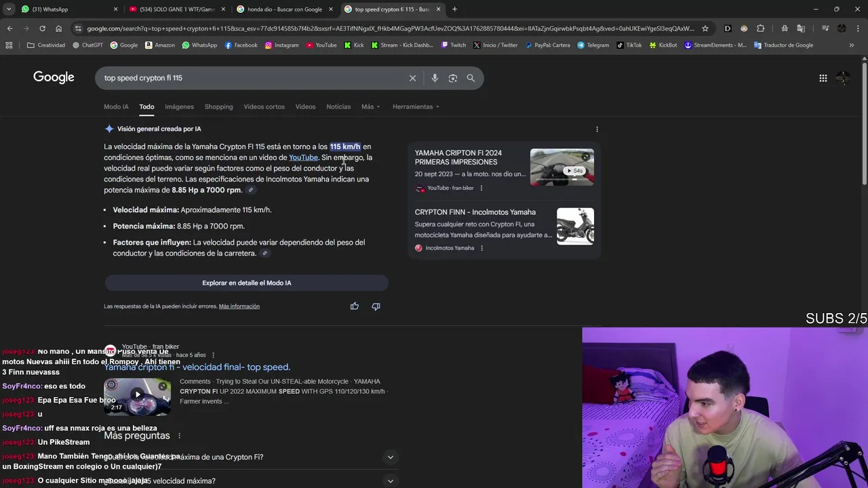
Task: Clear the search query with the X icon
Action: tap(412, 78)
